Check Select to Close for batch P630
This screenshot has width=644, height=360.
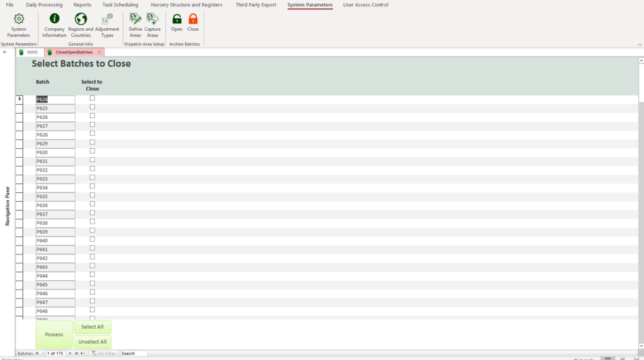coord(92,151)
